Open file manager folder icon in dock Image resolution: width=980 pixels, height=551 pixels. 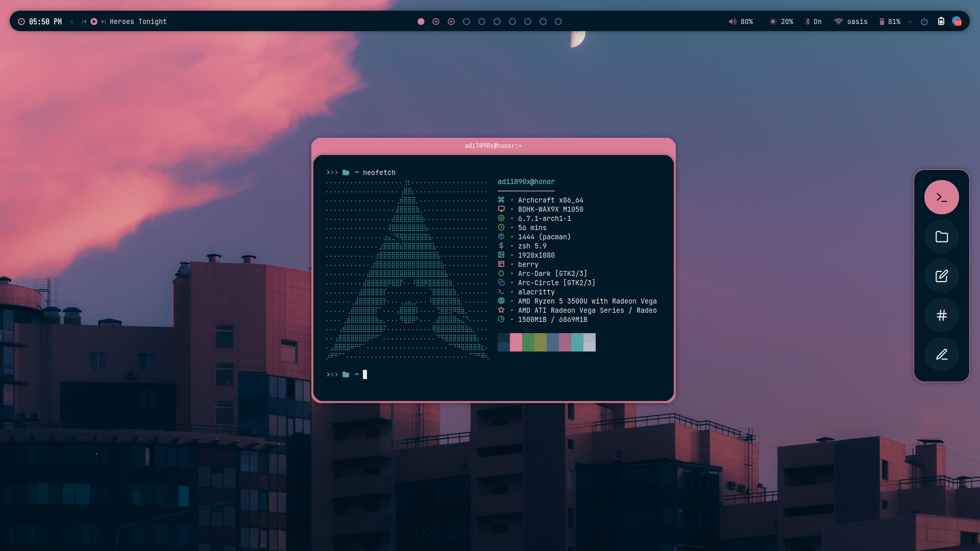941,237
